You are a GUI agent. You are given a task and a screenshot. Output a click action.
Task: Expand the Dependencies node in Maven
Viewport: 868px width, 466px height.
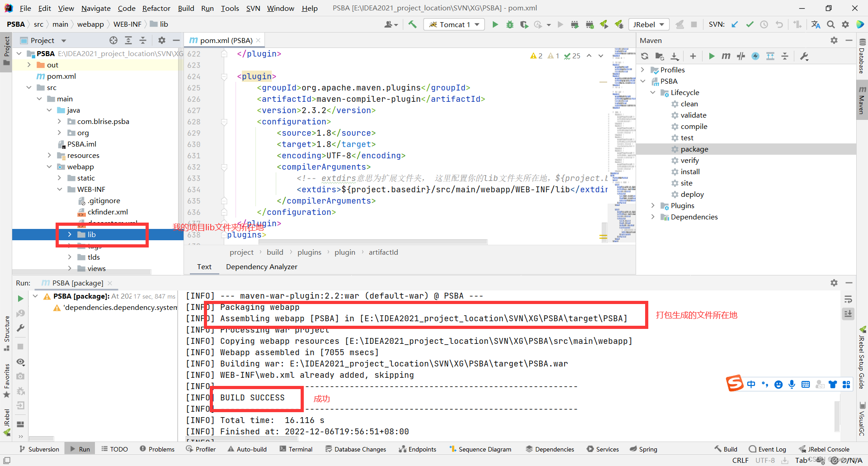(653, 217)
